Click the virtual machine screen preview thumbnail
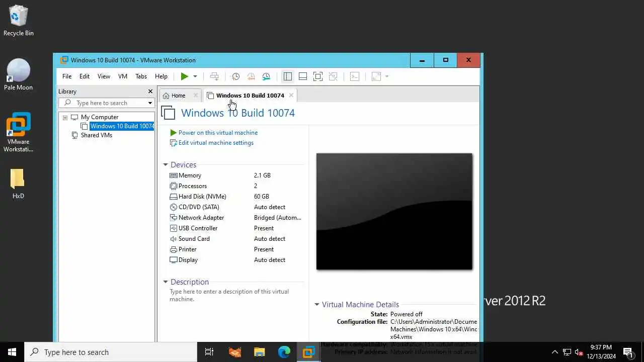 click(394, 212)
